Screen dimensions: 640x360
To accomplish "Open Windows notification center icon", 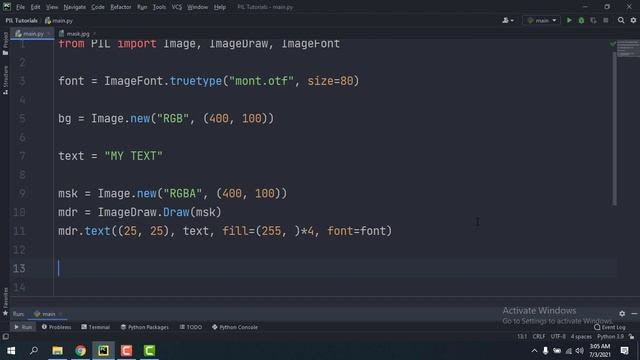I will point(624,351).
